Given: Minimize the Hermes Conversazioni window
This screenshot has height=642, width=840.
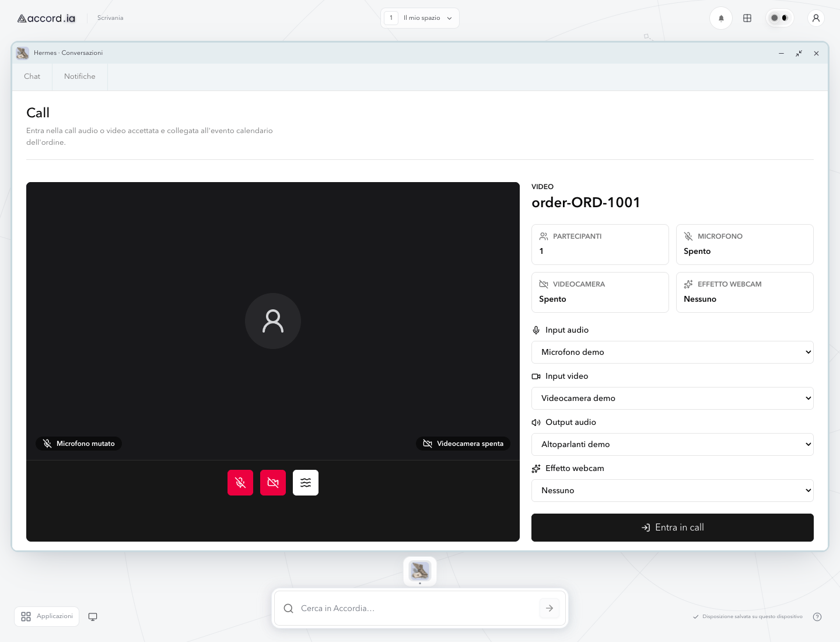Looking at the screenshot, I should point(781,53).
